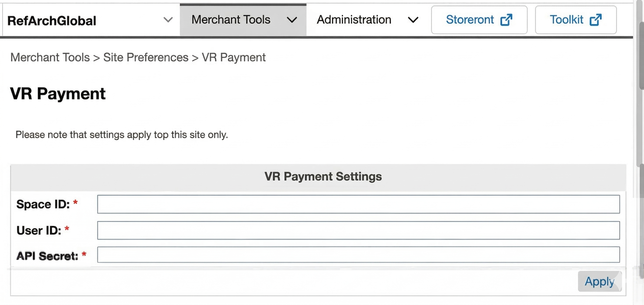Screen dimensions: 644x305
Task: Click the Apply button
Action: [x=599, y=282]
